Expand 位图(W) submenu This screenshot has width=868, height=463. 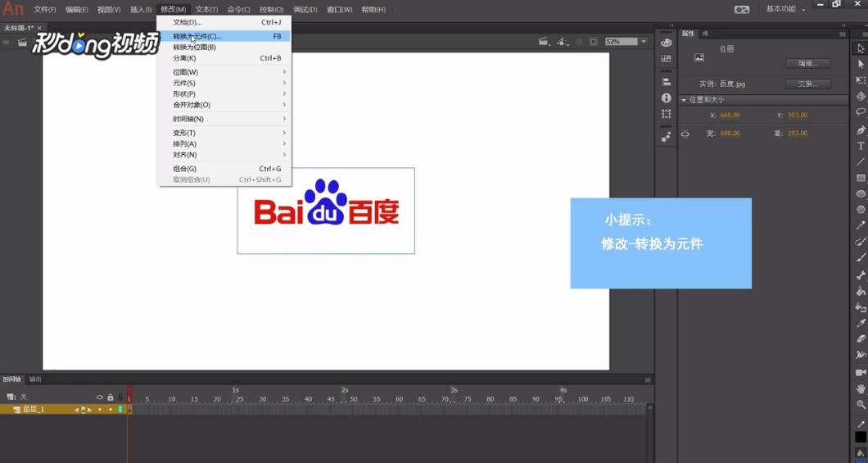[x=224, y=72]
